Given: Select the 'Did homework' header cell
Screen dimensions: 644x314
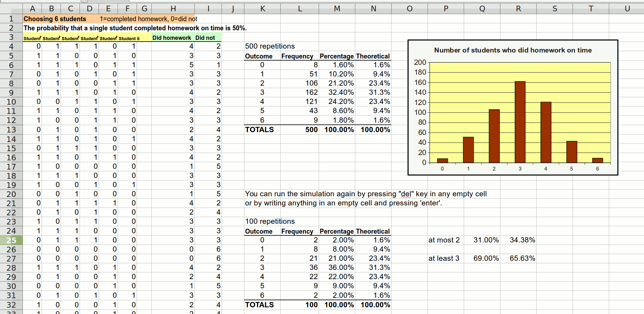Looking at the screenshot, I should pyautogui.click(x=172, y=38).
